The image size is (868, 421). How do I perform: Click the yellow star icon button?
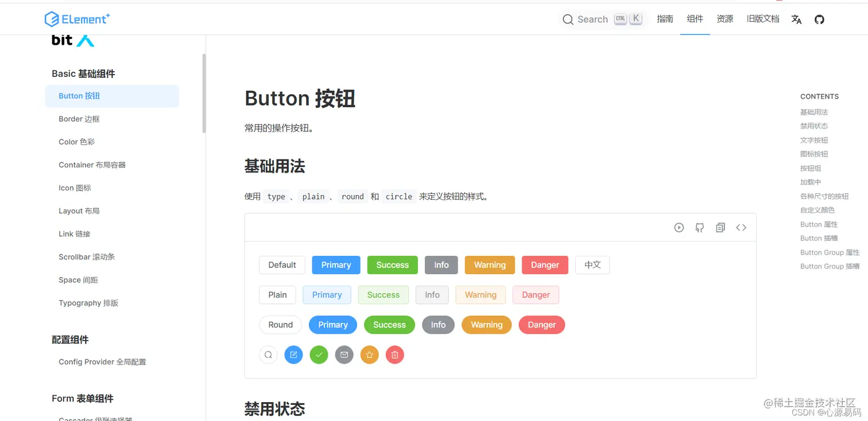[369, 354]
